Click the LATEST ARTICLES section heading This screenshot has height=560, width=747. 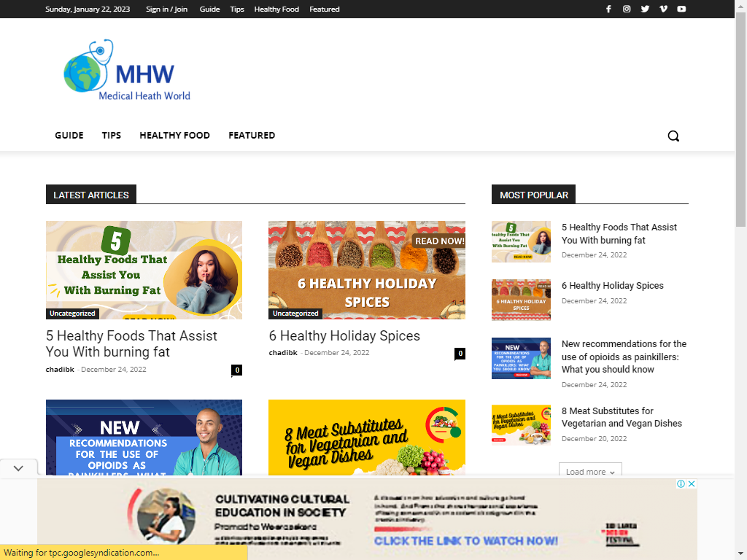pos(91,194)
